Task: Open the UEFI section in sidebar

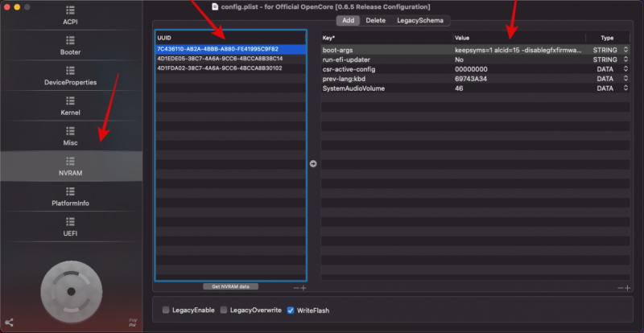Action: point(70,227)
